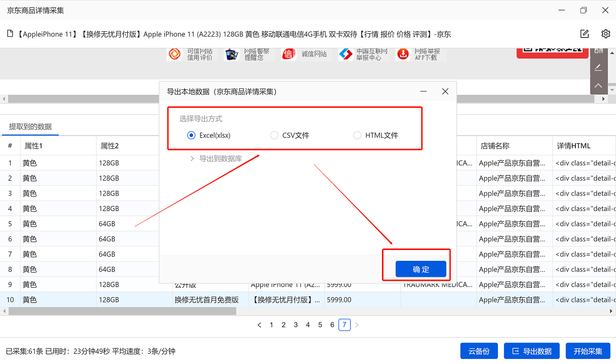616x364 pixels.
Task: Switch to 提取到的数据 tab
Action: [x=30, y=127]
